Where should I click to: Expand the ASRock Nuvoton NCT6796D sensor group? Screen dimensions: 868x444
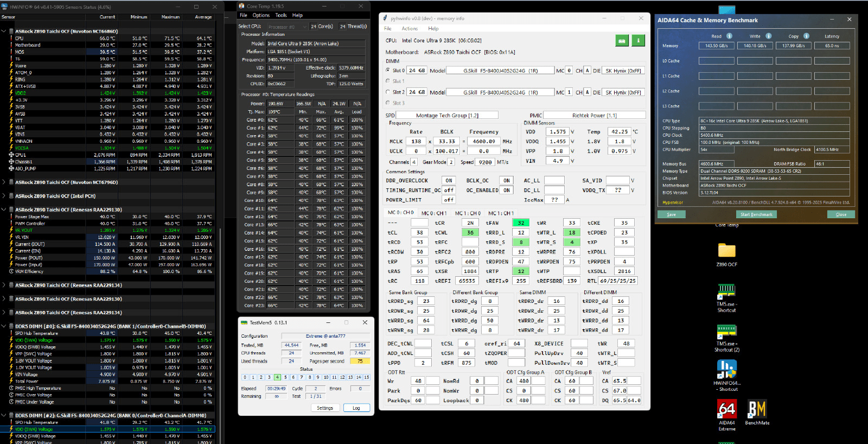pos(4,182)
